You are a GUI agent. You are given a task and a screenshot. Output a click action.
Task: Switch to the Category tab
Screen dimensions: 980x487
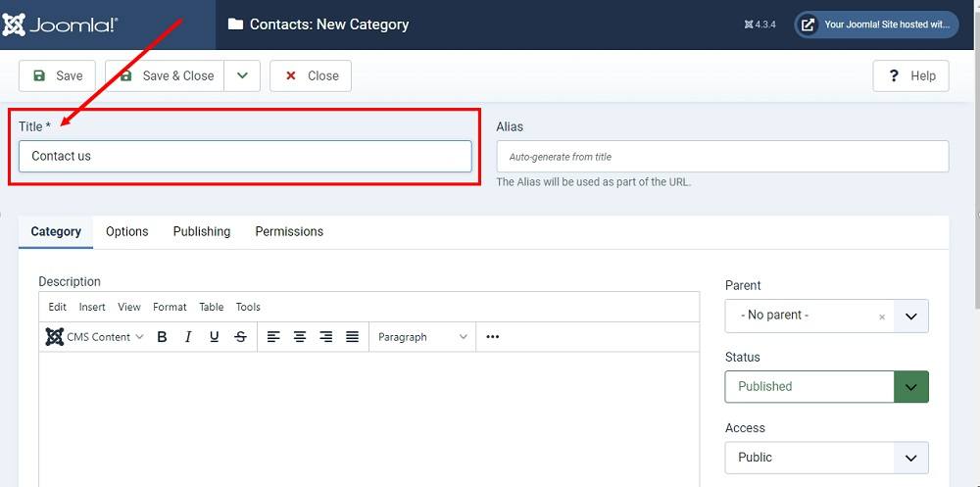point(56,231)
